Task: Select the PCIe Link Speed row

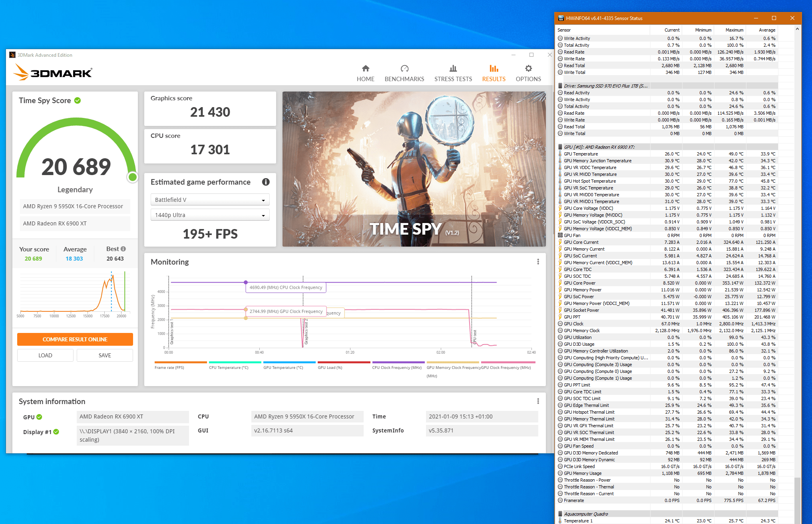Action: coord(667,466)
